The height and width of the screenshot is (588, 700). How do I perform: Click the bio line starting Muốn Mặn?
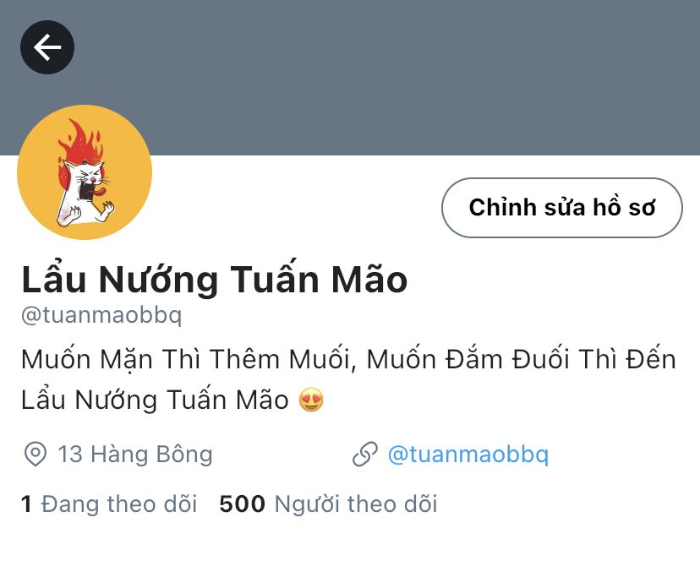click(348, 360)
